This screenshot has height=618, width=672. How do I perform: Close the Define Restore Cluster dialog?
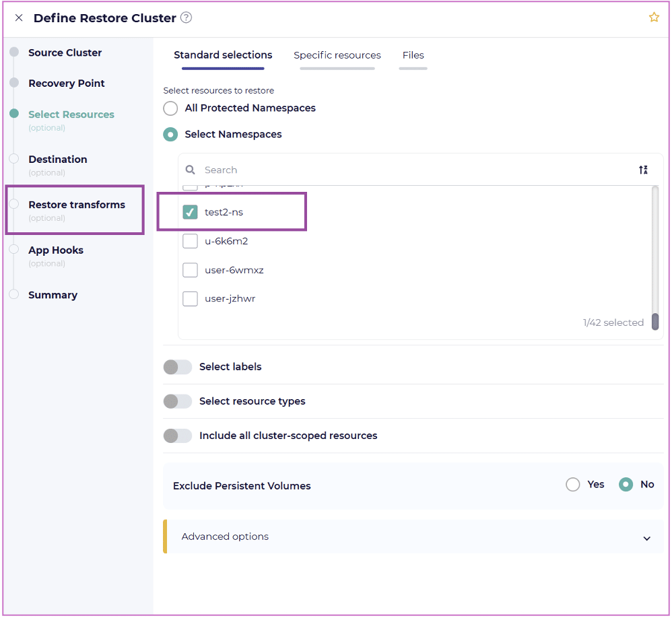pyautogui.click(x=19, y=18)
